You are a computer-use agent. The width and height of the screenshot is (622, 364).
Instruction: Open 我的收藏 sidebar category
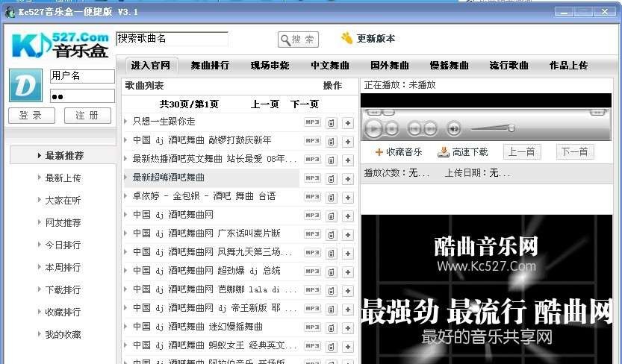click(x=63, y=335)
